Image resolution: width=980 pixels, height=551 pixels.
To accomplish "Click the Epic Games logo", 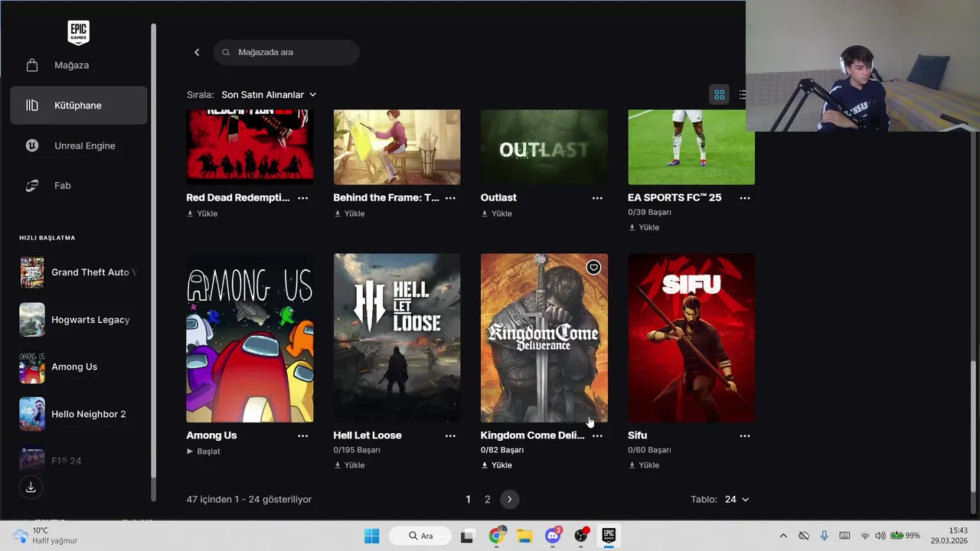I will coord(78,32).
